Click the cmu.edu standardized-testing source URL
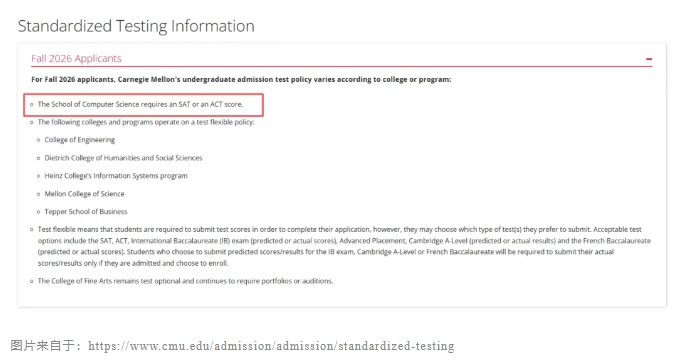Image resolution: width=696 pixels, height=362 pixels. (x=271, y=346)
